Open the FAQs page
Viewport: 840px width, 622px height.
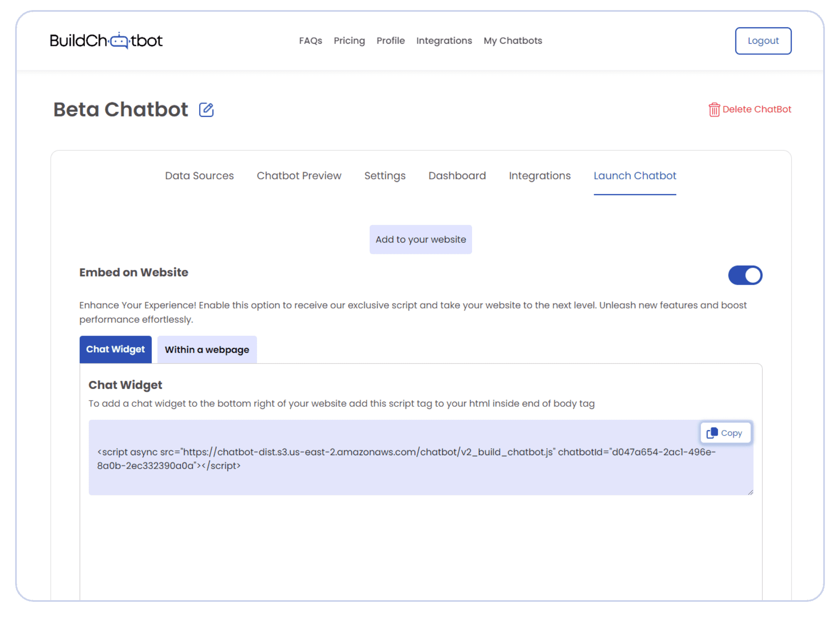(x=310, y=41)
